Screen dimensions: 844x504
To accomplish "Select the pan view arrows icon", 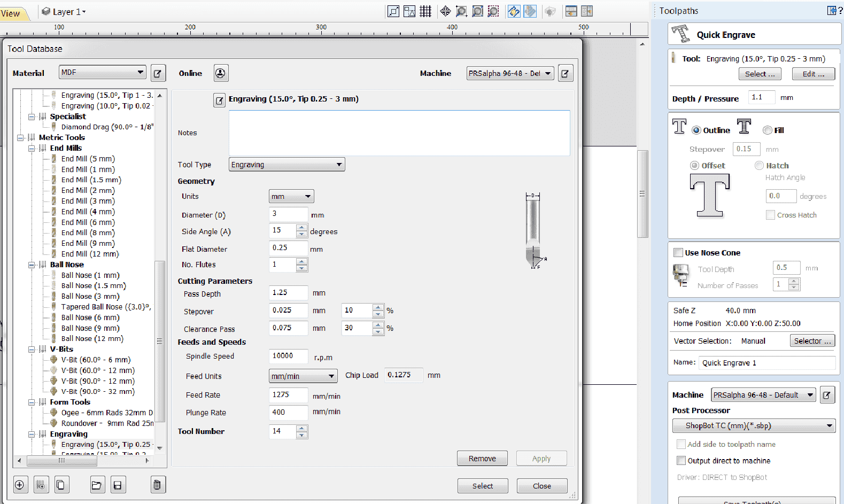I will tap(445, 11).
